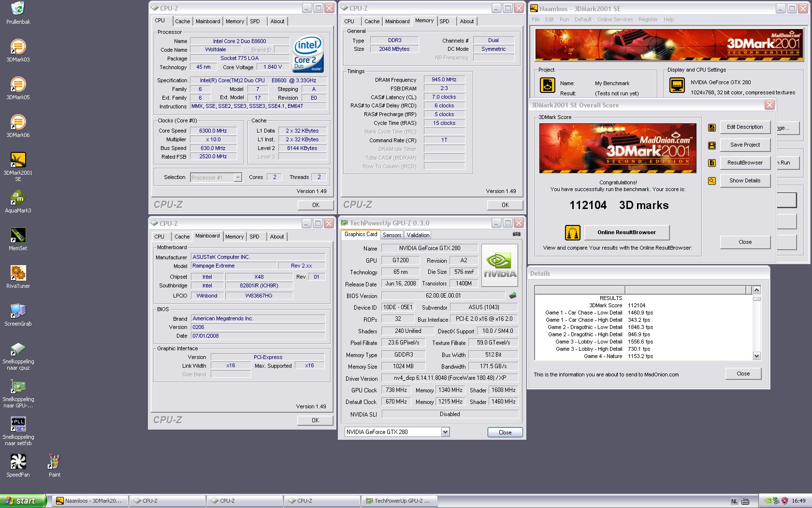Open the GPU-Z shortcut on the desktop
The image size is (812, 508).
pos(18,386)
